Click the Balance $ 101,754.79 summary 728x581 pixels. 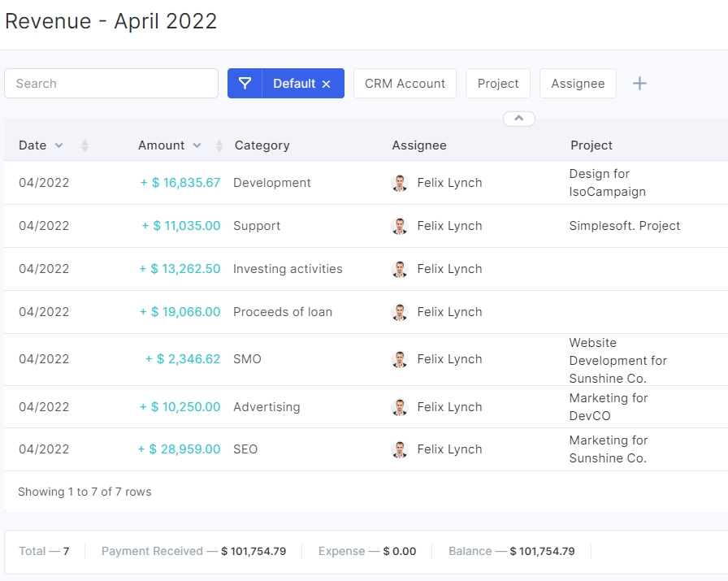[511, 551]
